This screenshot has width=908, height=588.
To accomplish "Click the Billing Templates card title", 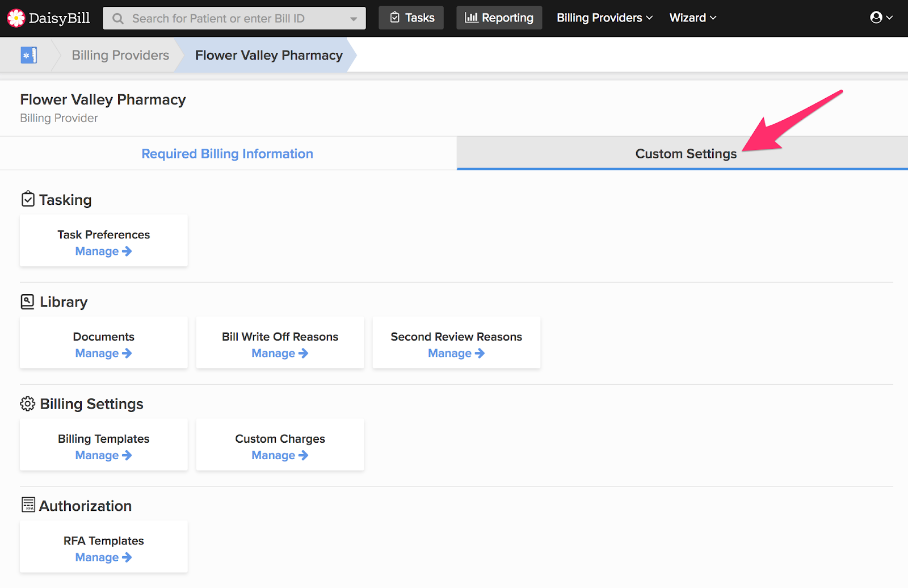I will 104,439.
